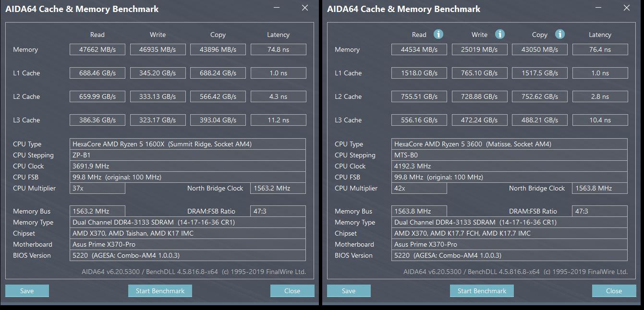Viewport: 644px width, 310px height.
Task: Select L3 Cache Copy value 488.21 GB/s
Action: point(540,120)
